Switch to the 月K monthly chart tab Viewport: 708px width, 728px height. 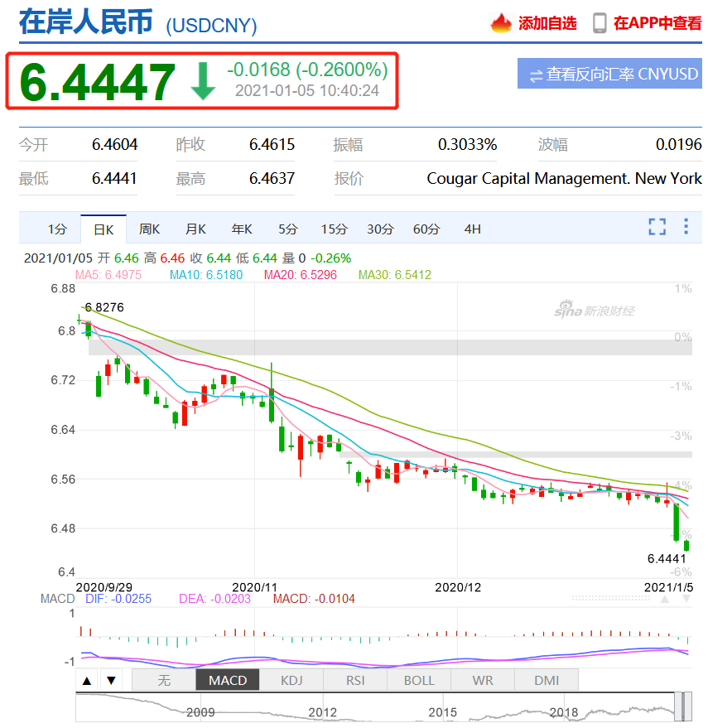tap(195, 229)
